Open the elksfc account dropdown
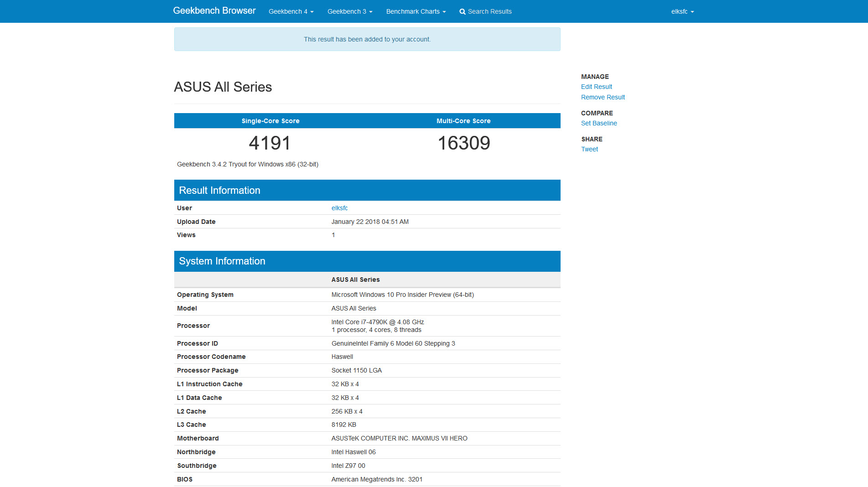The width and height of the screenshot is (868, 487). [682, 11]
